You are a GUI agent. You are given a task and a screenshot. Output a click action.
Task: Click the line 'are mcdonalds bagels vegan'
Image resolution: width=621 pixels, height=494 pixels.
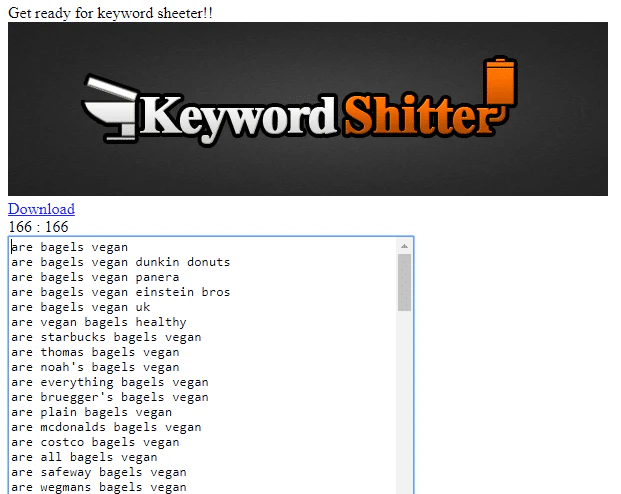106,427
